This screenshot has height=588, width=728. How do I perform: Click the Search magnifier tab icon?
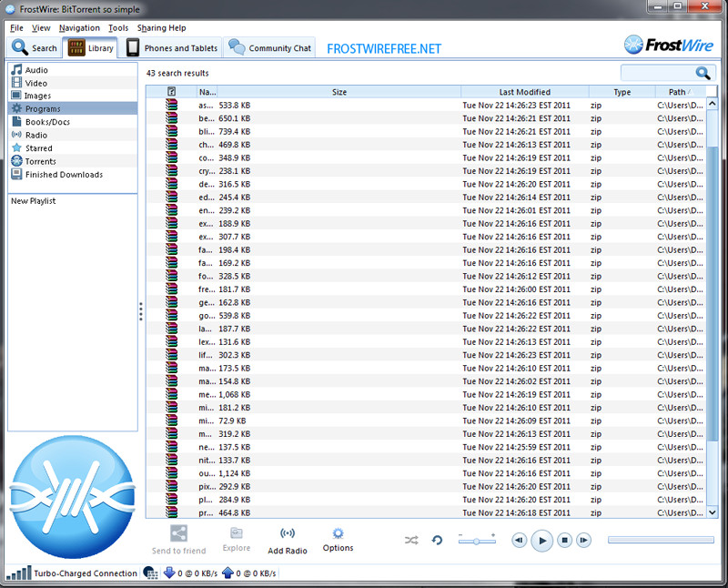pyautogui.click(x=20, y=47)
